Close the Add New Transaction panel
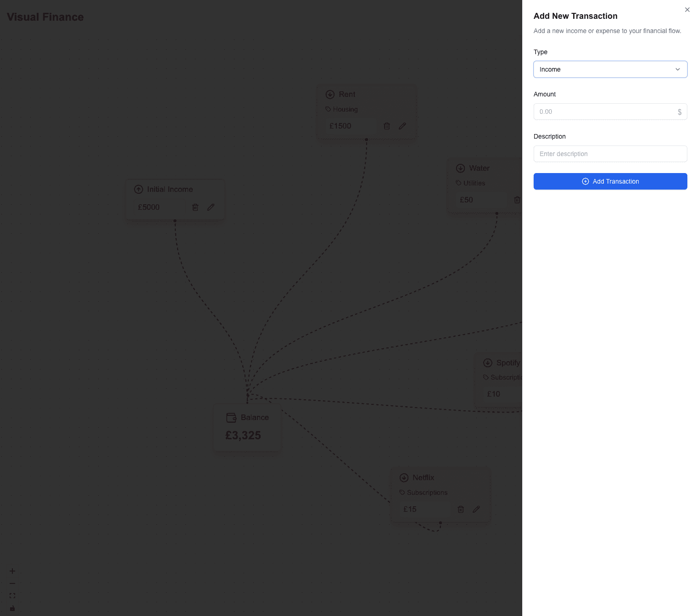Image resolution: width=697 pixels, height=616 pixels. coord(687,9)
